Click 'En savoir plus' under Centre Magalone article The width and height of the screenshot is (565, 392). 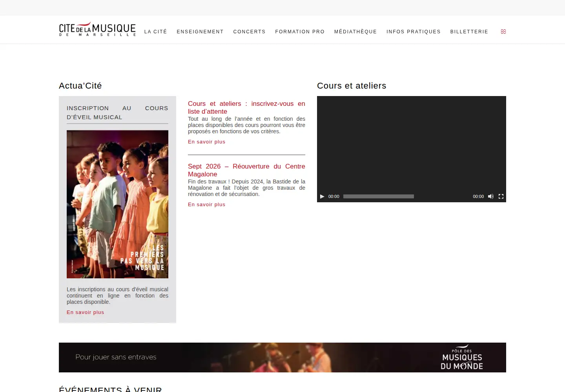[x=207, y=205]
